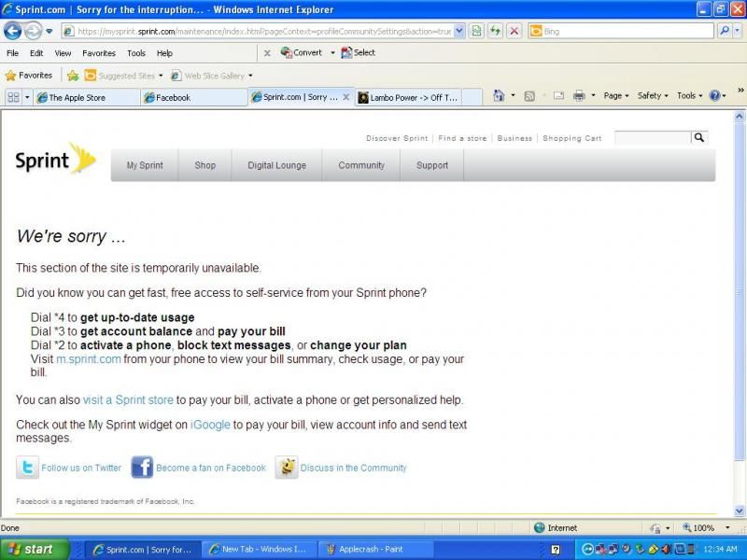
Task: Click the Twitter bird icon
Action: [27, 468]
